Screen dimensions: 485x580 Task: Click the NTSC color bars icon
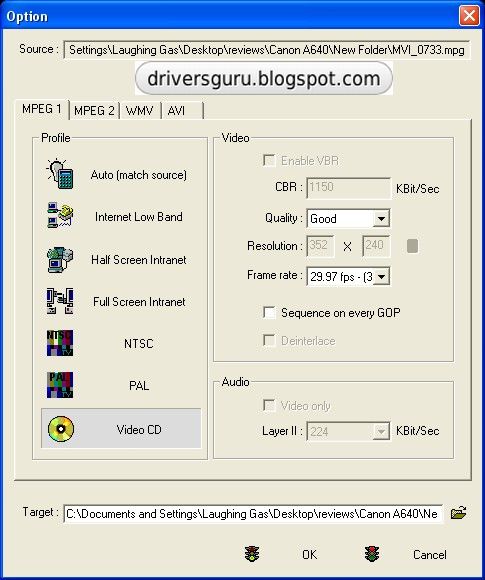(60, 343)
